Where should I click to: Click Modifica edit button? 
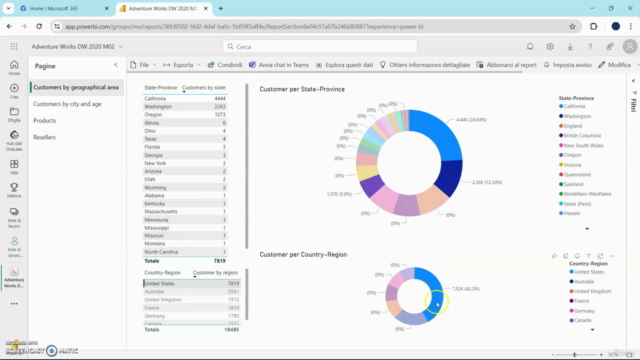(615, 65)
